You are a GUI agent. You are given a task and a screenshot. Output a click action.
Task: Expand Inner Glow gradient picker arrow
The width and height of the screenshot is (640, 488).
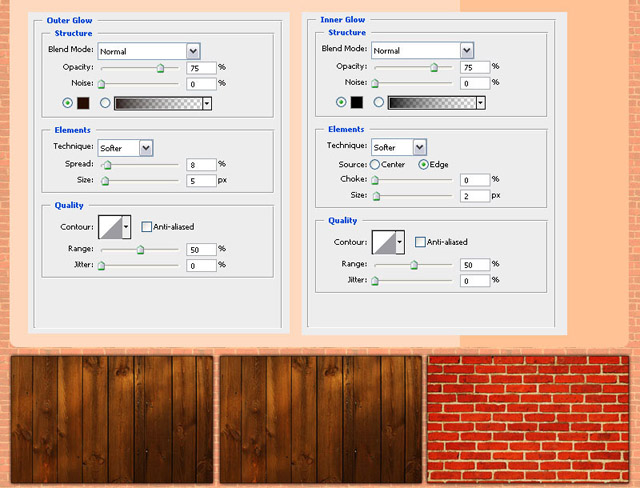[x=480, y=103]
